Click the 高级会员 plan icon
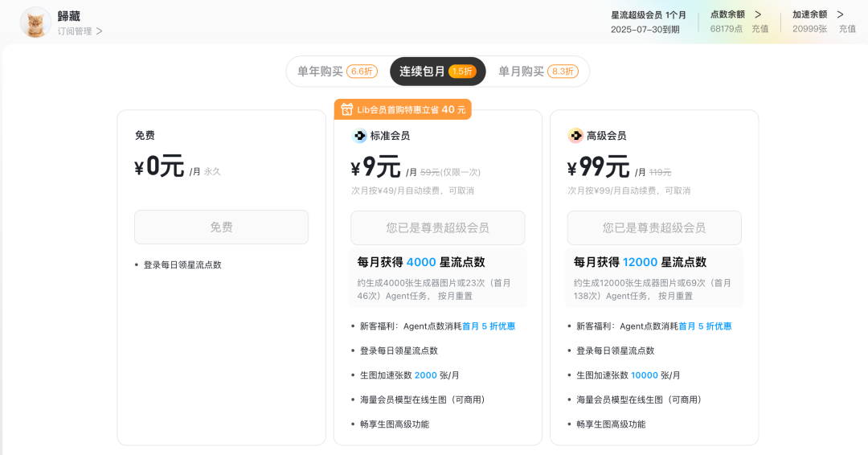 [x=575, y=136]
